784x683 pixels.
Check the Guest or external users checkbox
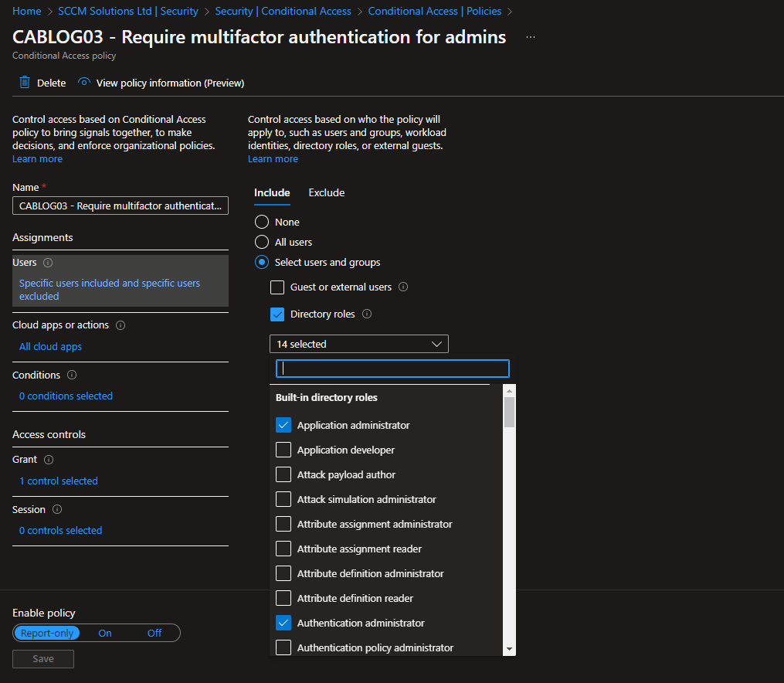[x=277, y=287]
